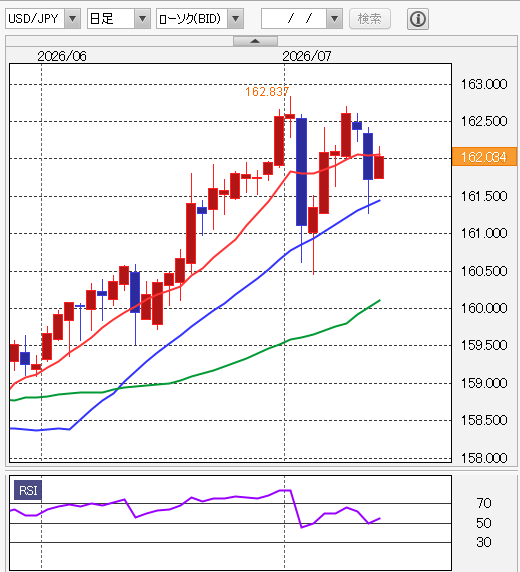Click the 160.000 price axis label
The height and width of the screenshot is (572, 520).
pos(484,308)
